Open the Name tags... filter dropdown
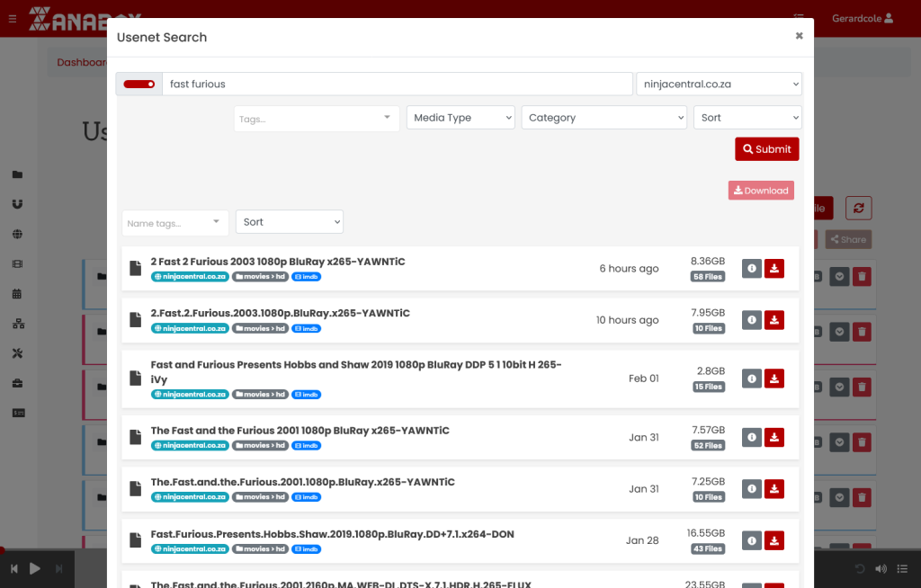Viewport: 921px width, 588px height. click(175, 223)
